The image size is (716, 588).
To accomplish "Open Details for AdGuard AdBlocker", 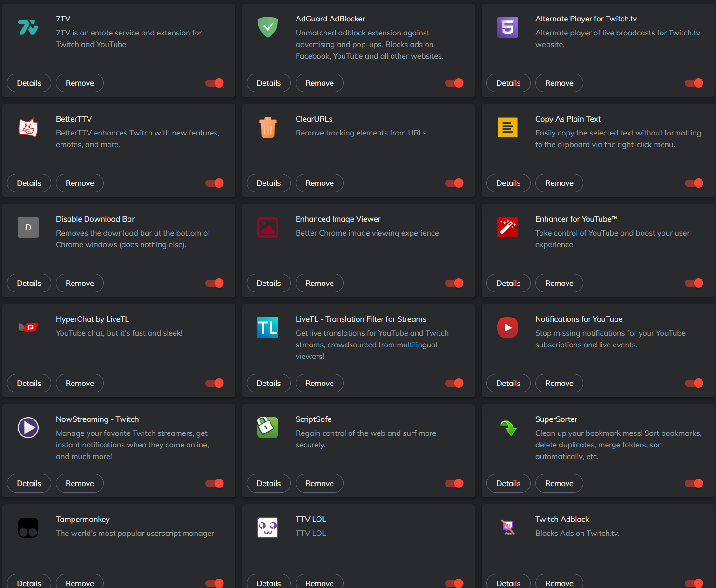I will [x=269, y=83].
